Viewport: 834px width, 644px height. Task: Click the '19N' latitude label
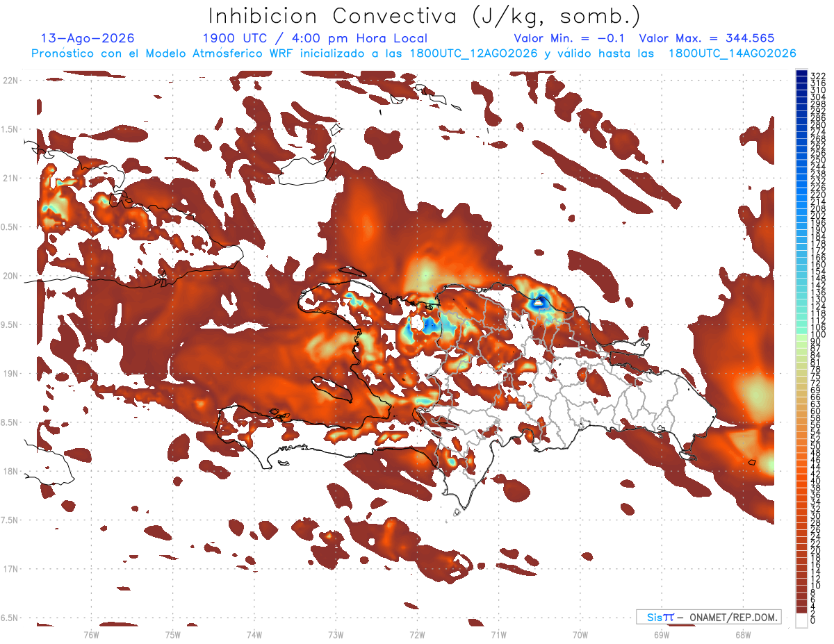coord(11,374)
